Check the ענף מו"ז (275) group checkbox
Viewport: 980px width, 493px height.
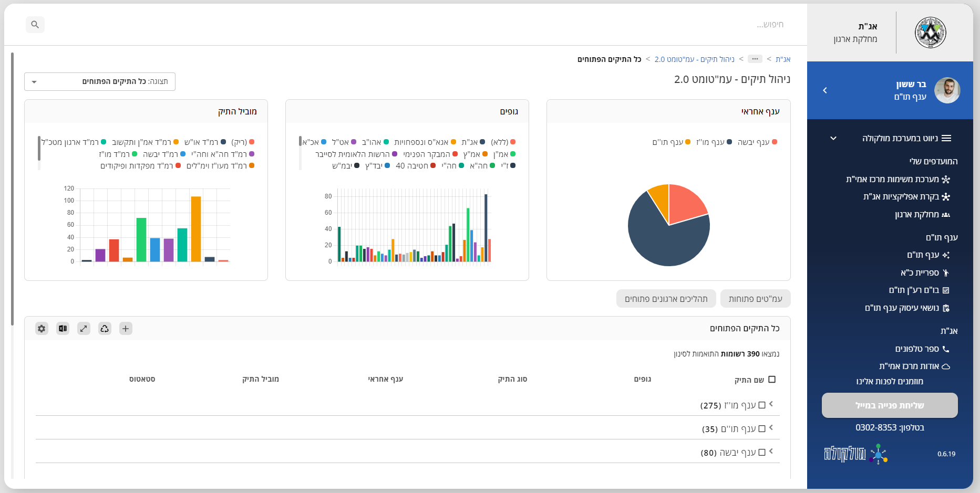(762, 405)
